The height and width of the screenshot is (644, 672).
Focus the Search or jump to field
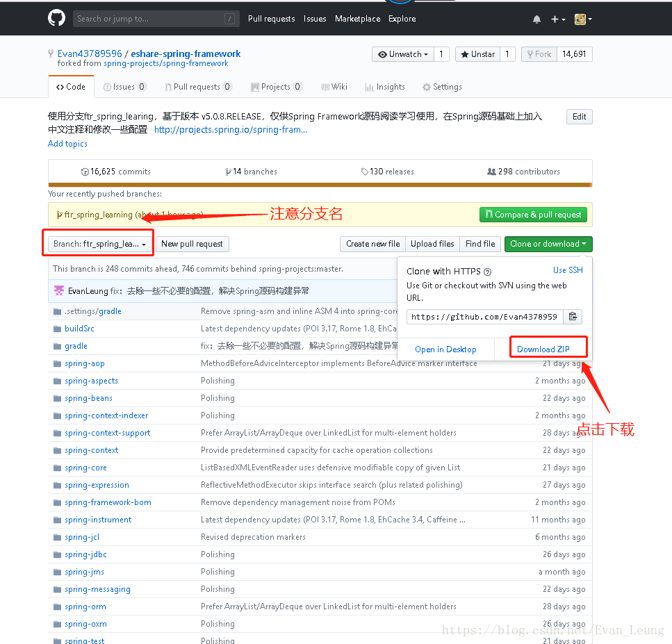click(156, 19)
